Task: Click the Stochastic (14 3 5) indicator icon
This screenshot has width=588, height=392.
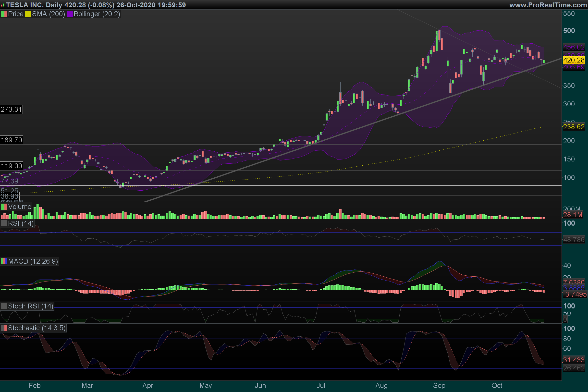Action: (4, 328)
